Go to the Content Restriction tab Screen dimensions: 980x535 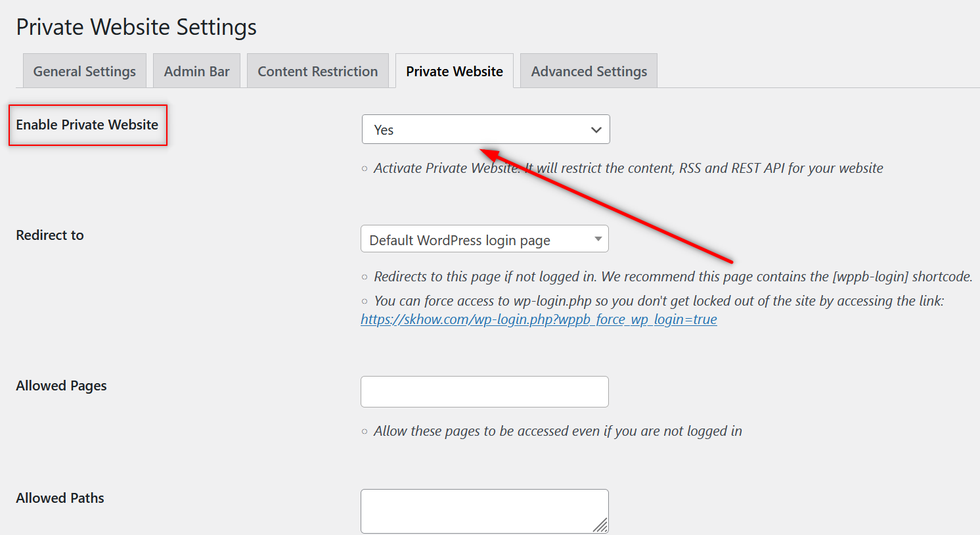[x=317, y=71]
